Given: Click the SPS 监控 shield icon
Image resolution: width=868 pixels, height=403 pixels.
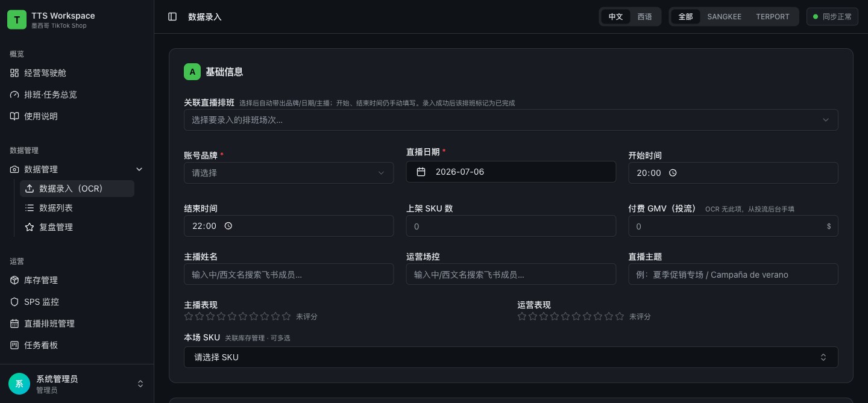Looking at the screenshot, I should click(14, 302).
